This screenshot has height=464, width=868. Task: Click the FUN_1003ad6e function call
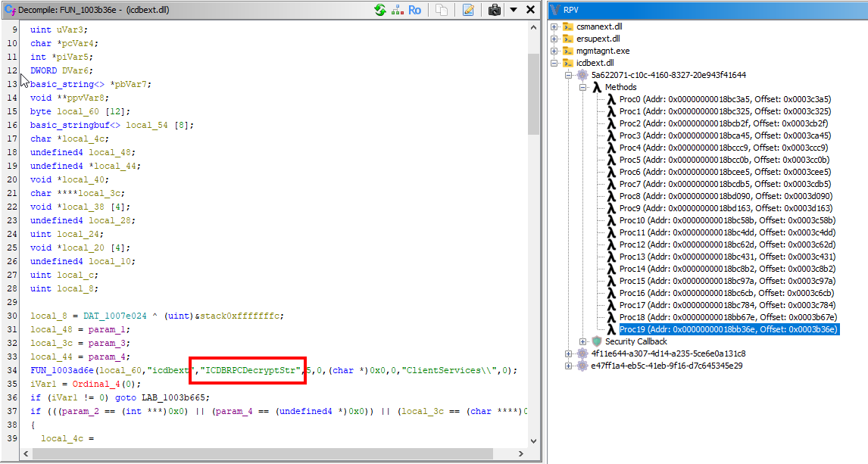(62, 371)
